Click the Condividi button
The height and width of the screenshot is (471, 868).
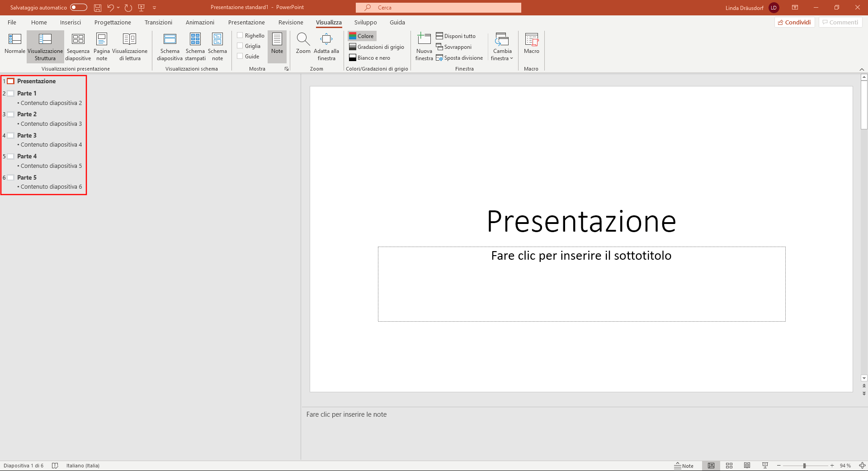795,22
